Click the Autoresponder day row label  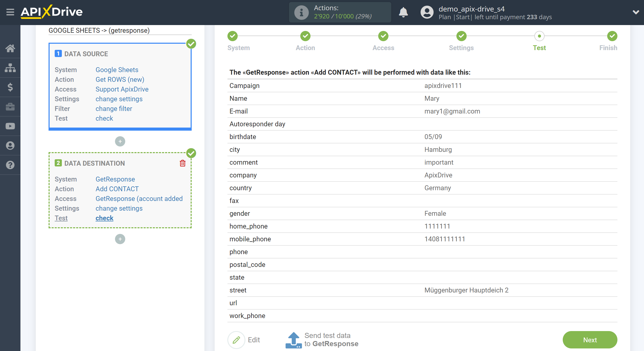257,124
